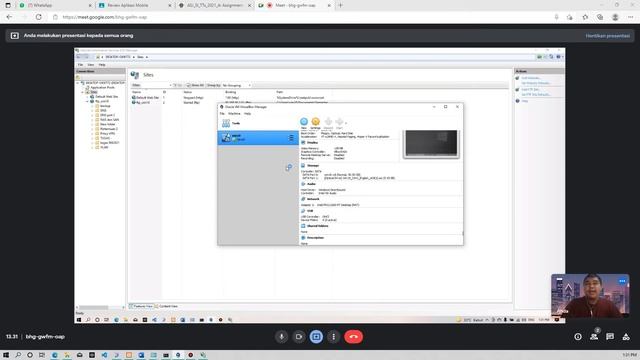The image size is (640, 360).
Task: Mute the microphone in Google Meet
Action: 281,337
